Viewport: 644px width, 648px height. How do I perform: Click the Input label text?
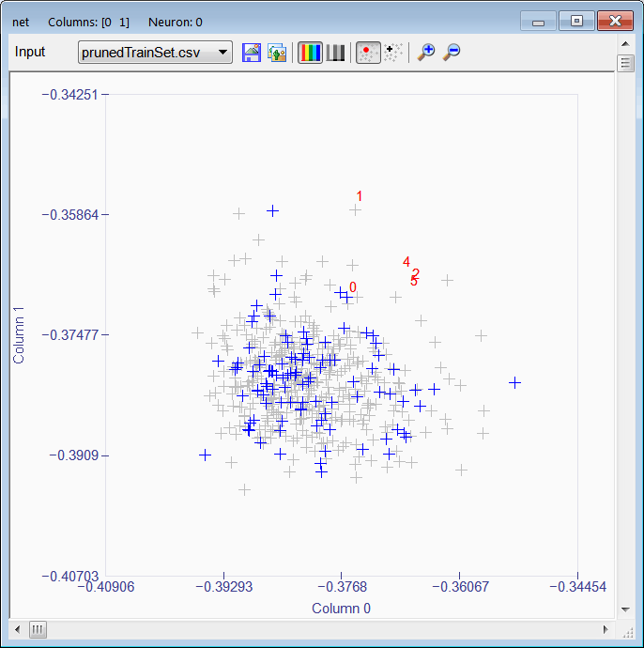pyautogui.click(x=30, y=52)
